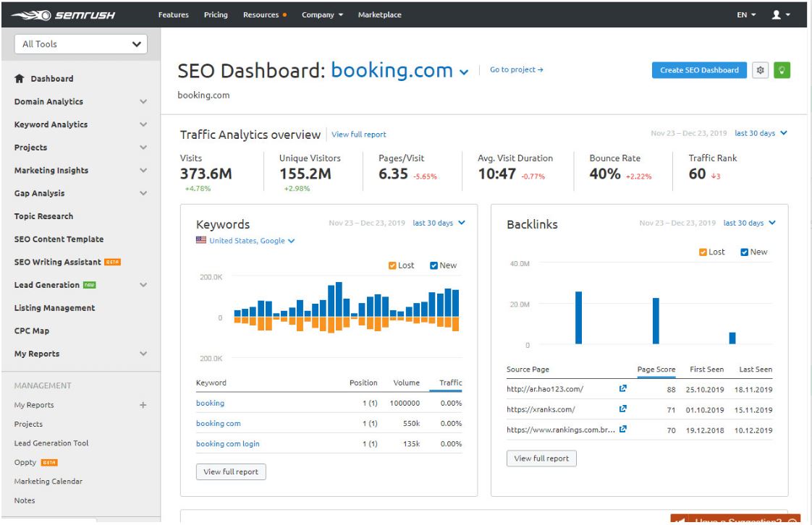Image resolution: width=812 pixels, height=525 pixels.
Task: Open United States, Google database dropdown
Action: (x=246, y=241)
